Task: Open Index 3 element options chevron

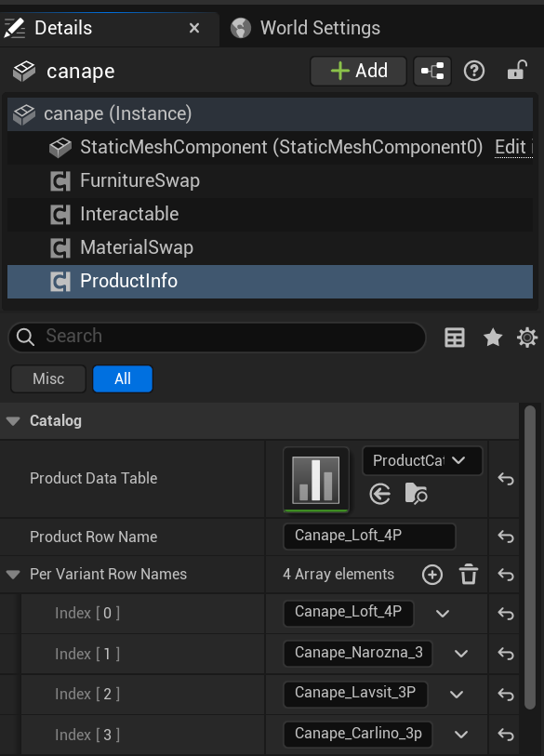Action: click(x=461, y=735)
